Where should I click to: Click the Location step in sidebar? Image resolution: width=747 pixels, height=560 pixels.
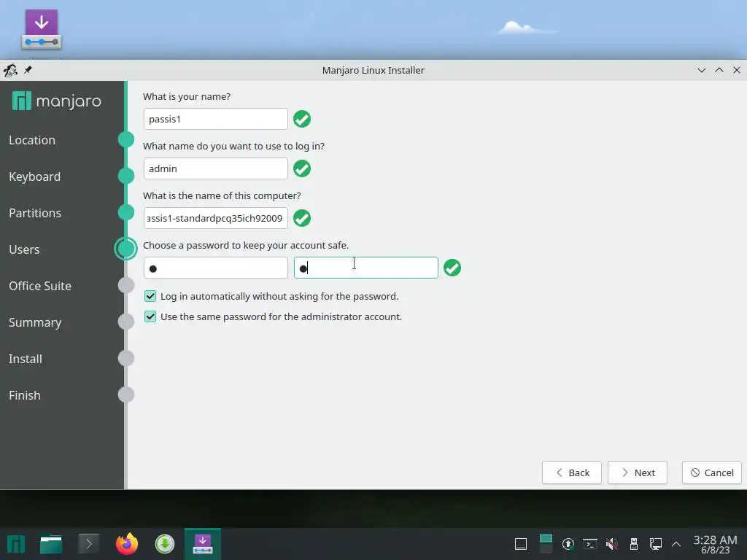[x=32, y=140]
